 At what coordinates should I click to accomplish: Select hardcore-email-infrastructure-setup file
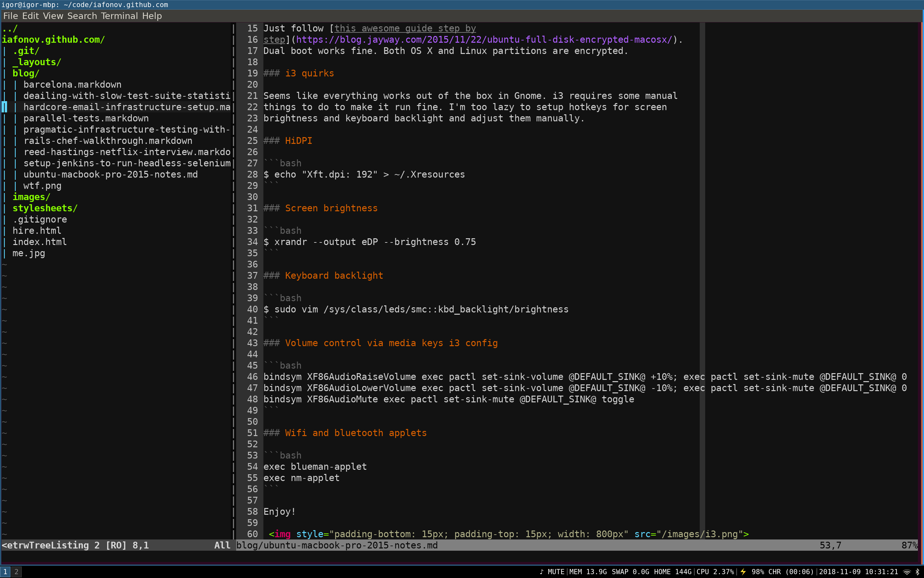127,107
